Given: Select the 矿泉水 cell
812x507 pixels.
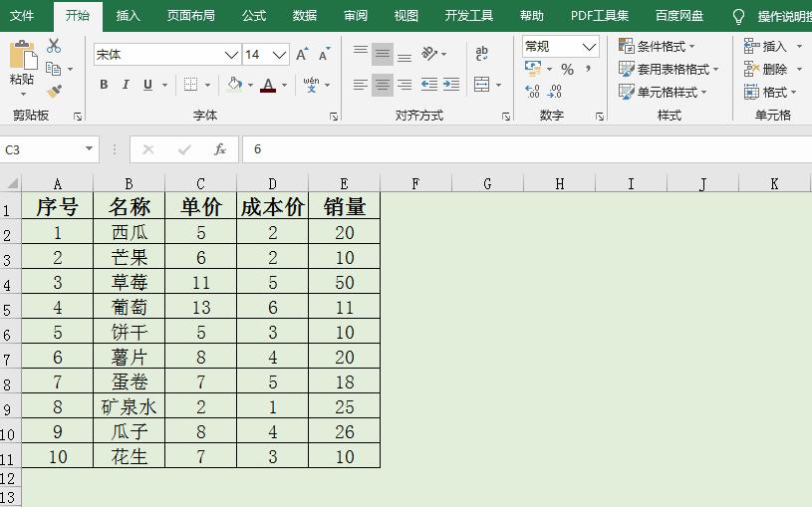Looking at the screenshot, I should (x=129, y=407).
